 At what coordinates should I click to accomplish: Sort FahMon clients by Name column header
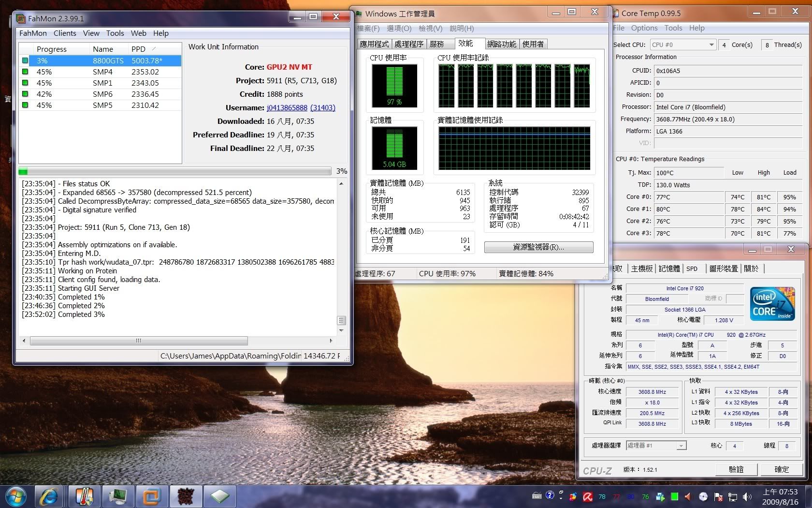[x=109, y=49]
